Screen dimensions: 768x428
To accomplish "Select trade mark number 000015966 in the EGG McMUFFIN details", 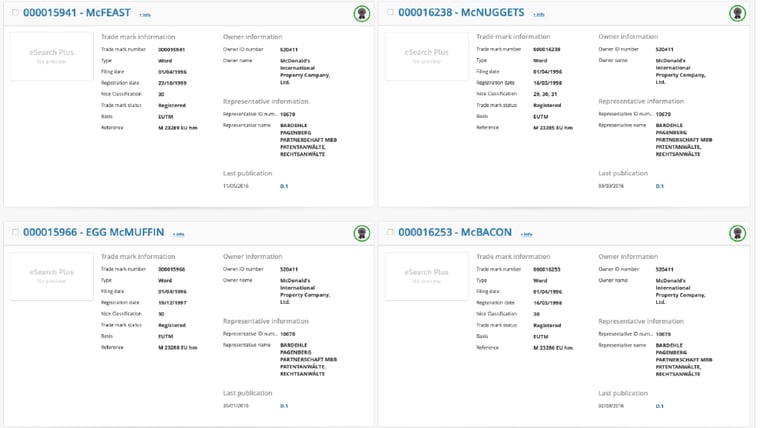I will (x=171, y=269).
